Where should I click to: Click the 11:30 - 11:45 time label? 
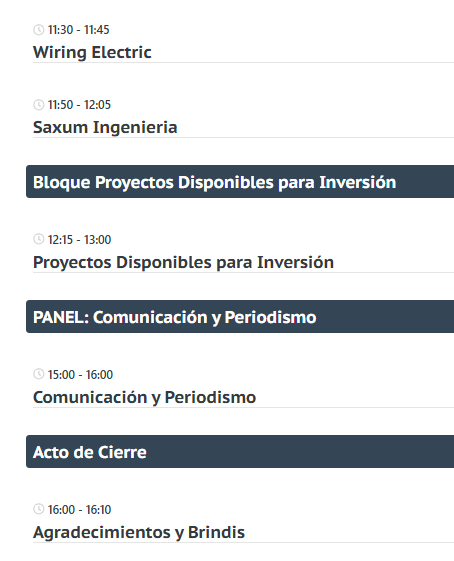coord(79,30)
